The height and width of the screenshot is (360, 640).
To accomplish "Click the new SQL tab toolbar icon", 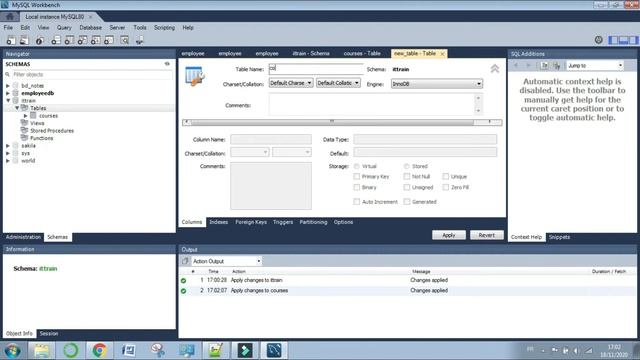I will [x=11, y=40].
